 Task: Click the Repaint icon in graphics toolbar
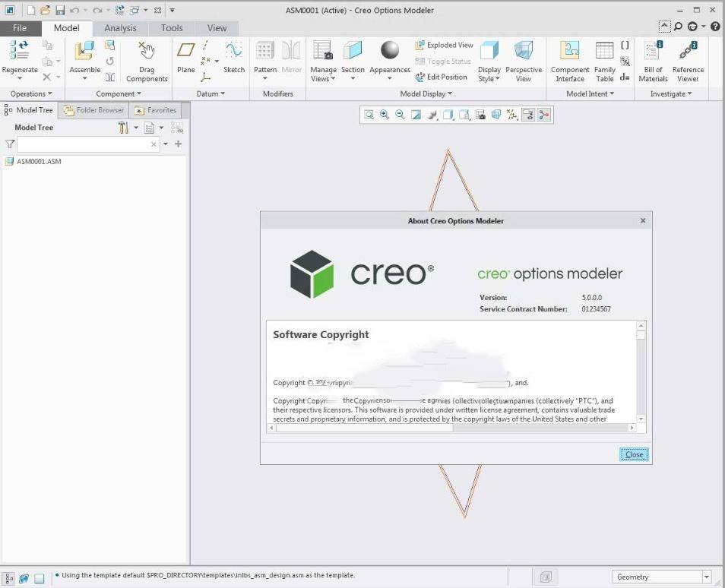[x=416, y=115]
